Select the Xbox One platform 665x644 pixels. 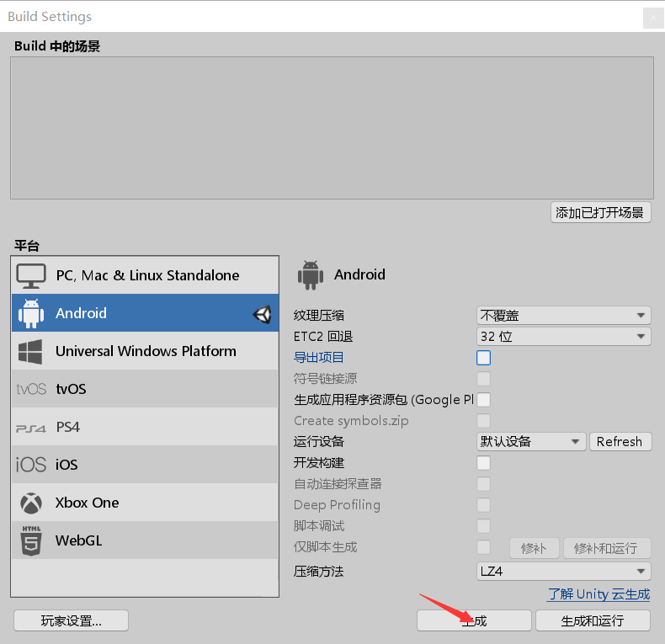pyautogui.click(x=145, y=503)
